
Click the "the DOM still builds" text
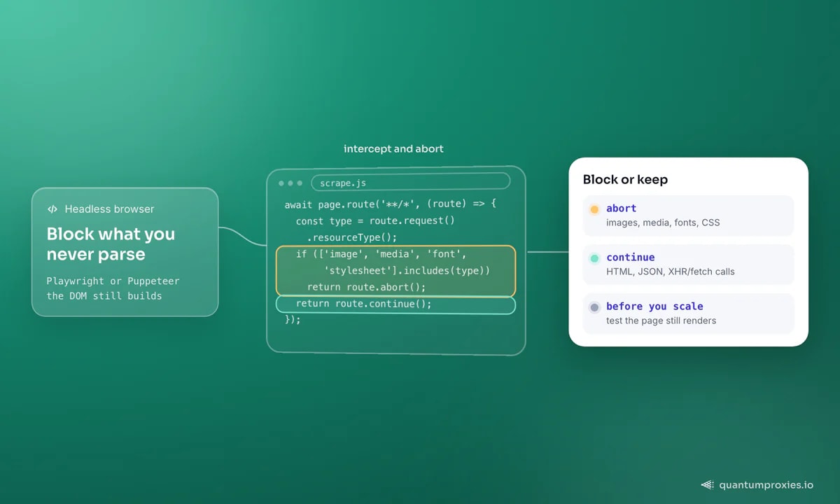click(x=104, y=296)
